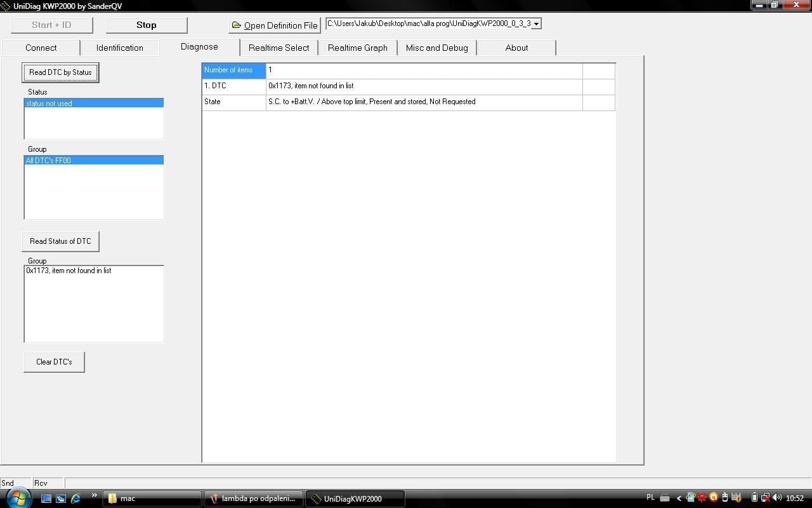
Task: Click the Number of items value '1'
Action: pyautogui.click(x=424, y=70)
